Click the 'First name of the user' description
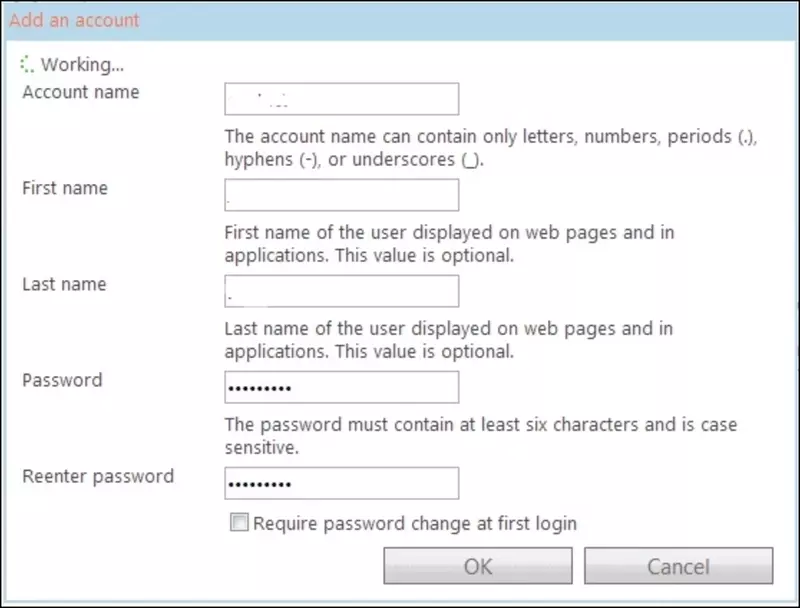 coord(449,244)
